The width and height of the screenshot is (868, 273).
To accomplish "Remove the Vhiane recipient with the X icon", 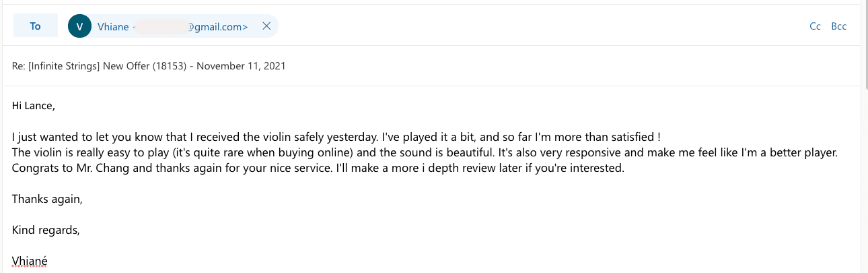I will pyautogui.click(x=266, y=26).
